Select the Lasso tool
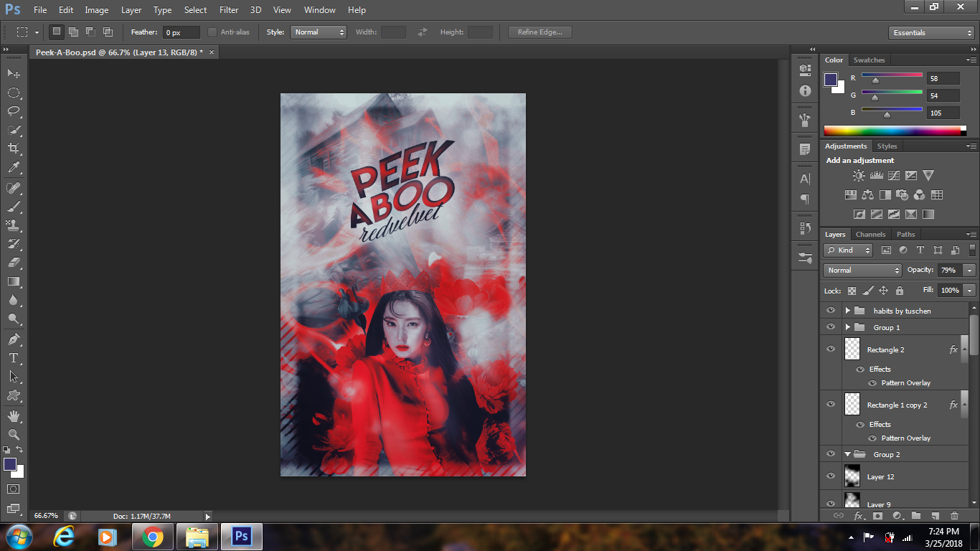The width and height of the screenshot is (980, 551). click(13, 111)
